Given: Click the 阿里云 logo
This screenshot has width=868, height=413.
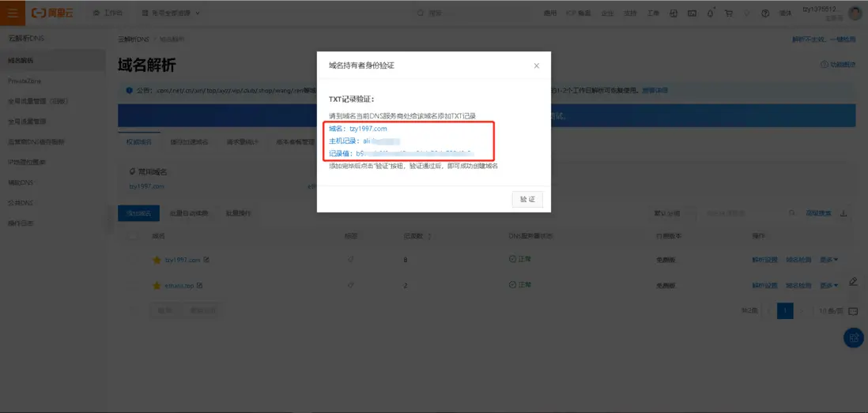Looking at the screenshot, I should tap(53, 13).
